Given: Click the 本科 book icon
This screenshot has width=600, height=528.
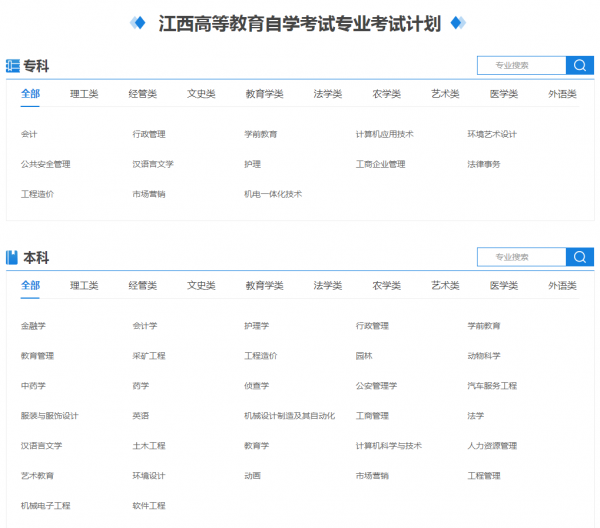Looking at the screenshot, I should (x=12, y=257).
